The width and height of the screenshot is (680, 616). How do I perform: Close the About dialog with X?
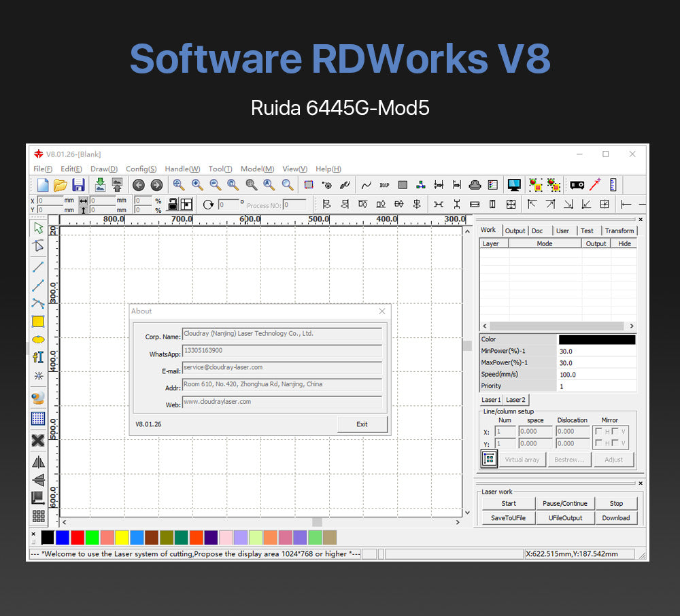(x=382, y=311)
